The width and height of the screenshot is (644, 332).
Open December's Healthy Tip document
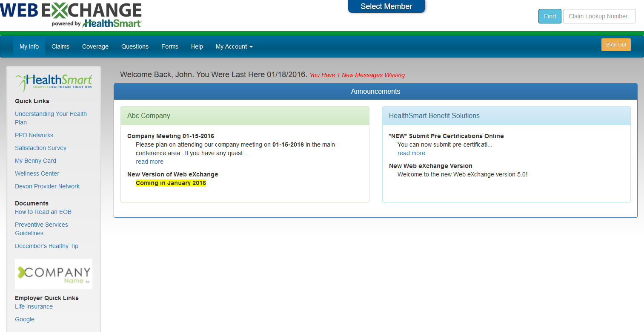pyautogui.click(x=47, y=246)
